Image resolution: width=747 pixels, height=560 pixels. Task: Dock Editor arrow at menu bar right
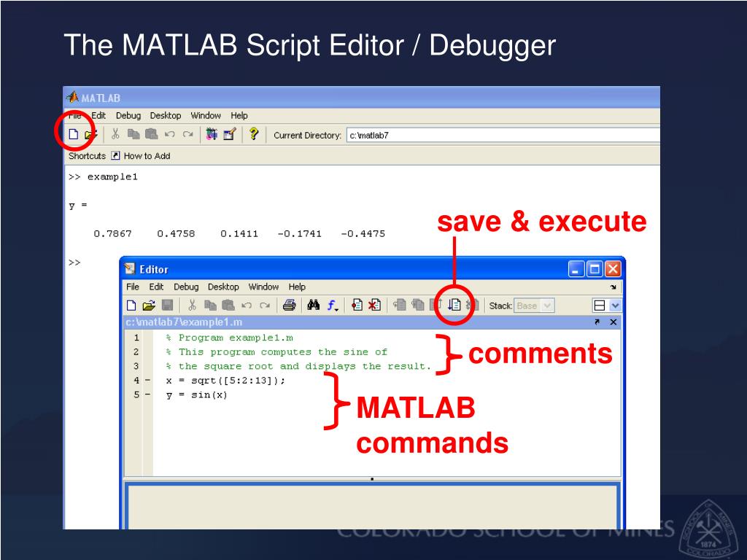tap(613, 287)
